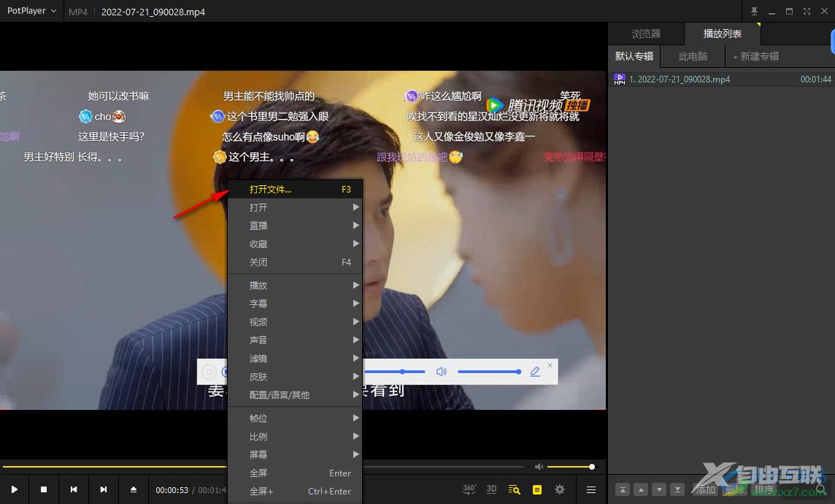Choose 全屏+ Ctrl+Enter menu item
Image resolution: width=835 pixels, height=504 pixels.
click(x=295, y=491)
